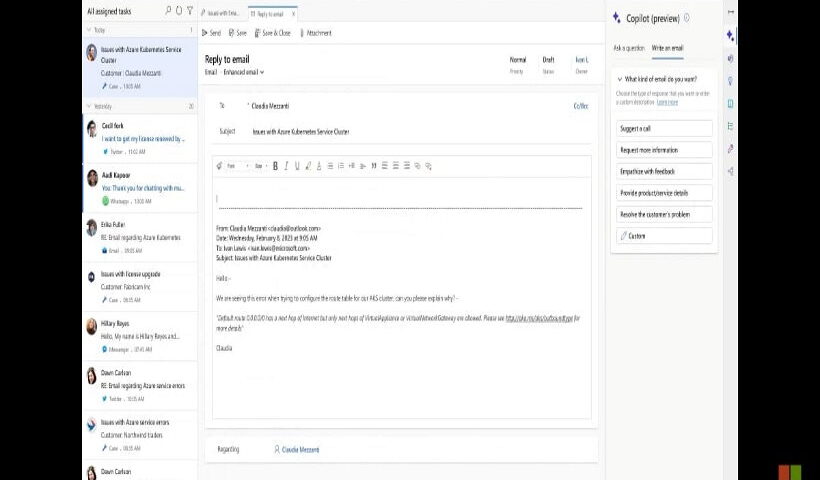Image resolution: width=820 pixels, height=480 pixels.
Task: Collapse the right side pane with arrow icon
Action: (731, 12)
